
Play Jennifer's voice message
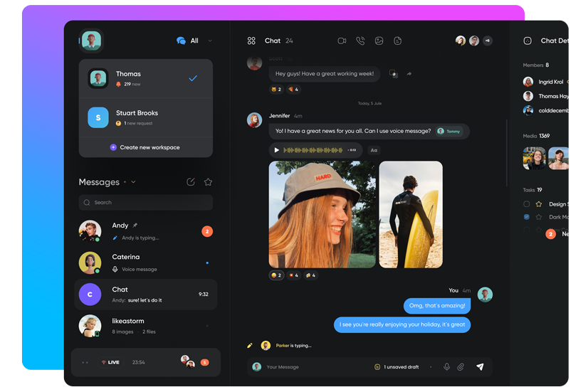277,150
